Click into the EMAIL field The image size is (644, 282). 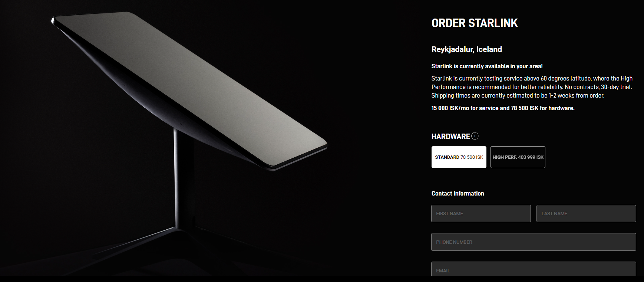point(534,269)
